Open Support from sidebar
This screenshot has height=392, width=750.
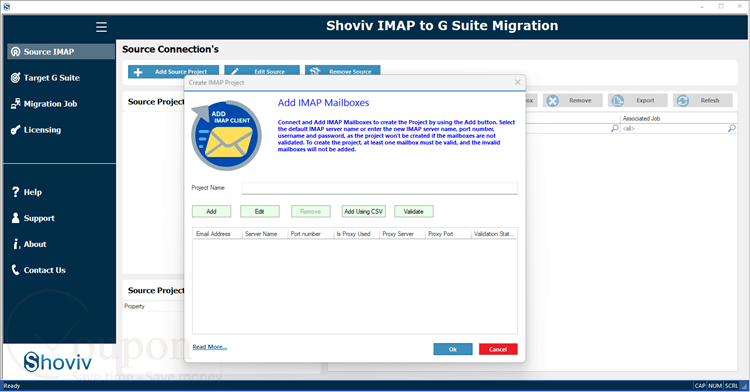[39, 218]
